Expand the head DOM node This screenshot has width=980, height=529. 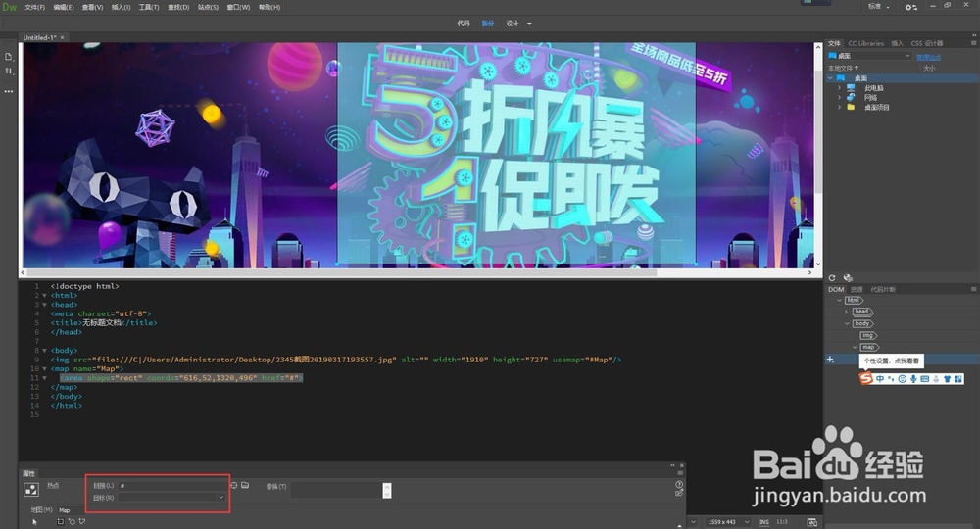click(x=847, y=312)
